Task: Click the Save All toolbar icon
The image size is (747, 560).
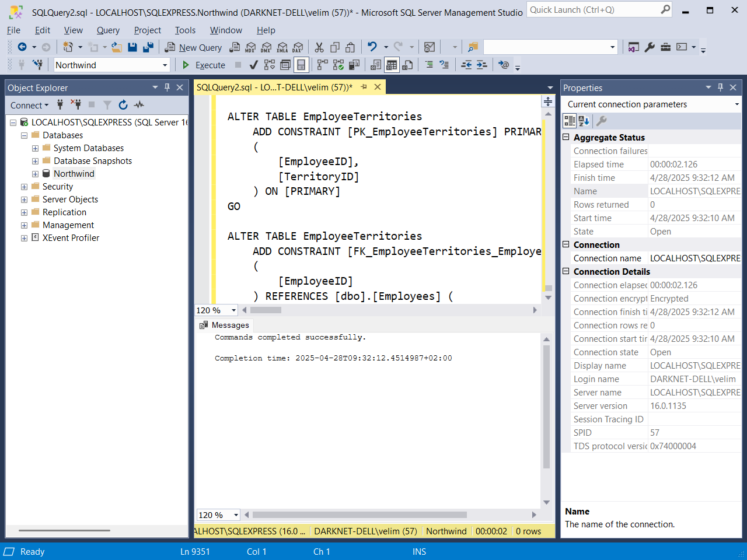Action: pos(148,47)
